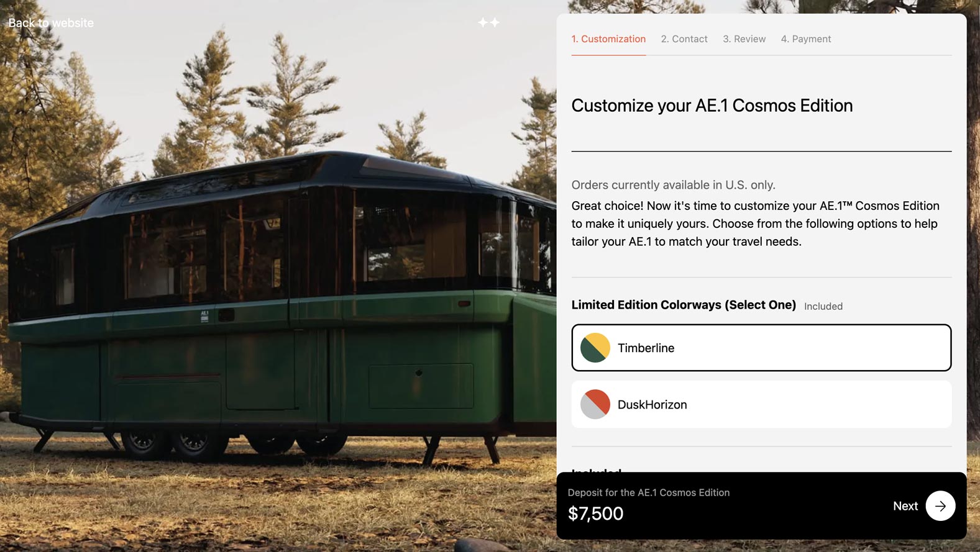Click the Orders currently available in U.S. text
The width and height of the screenshot is (980, 552).
click(x=673, y=185)
